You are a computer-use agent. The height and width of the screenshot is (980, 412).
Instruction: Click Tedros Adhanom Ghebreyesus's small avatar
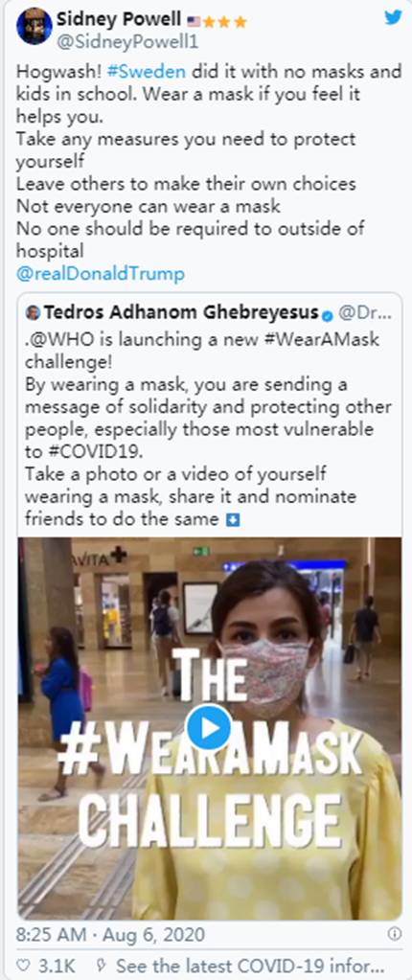pos(33,312)
